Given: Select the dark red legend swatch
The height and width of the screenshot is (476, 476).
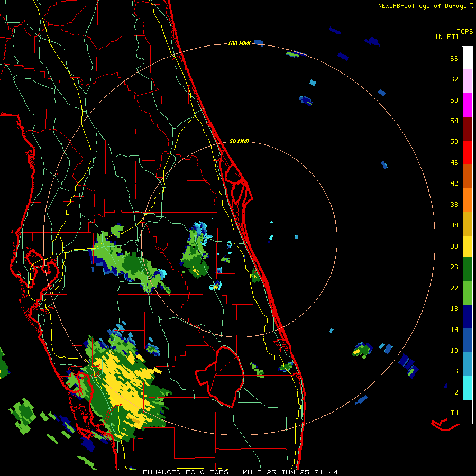Looking at the screenshot, I should (x=467, y=129).
